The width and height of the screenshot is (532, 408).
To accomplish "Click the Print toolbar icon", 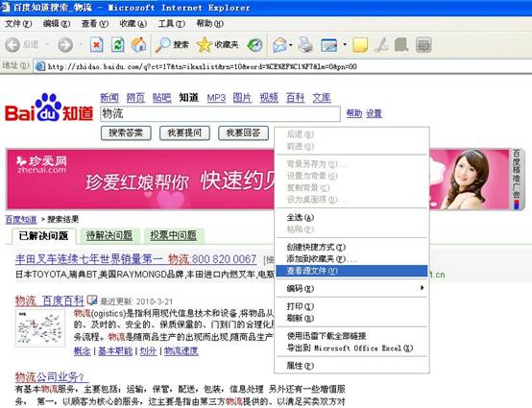I will click(305, 45).
